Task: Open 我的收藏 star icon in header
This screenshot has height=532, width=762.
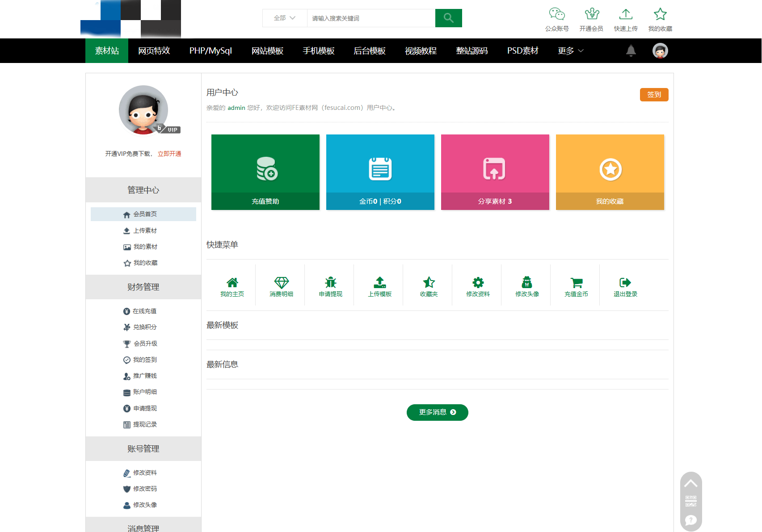Action: (x=660, y=14)
